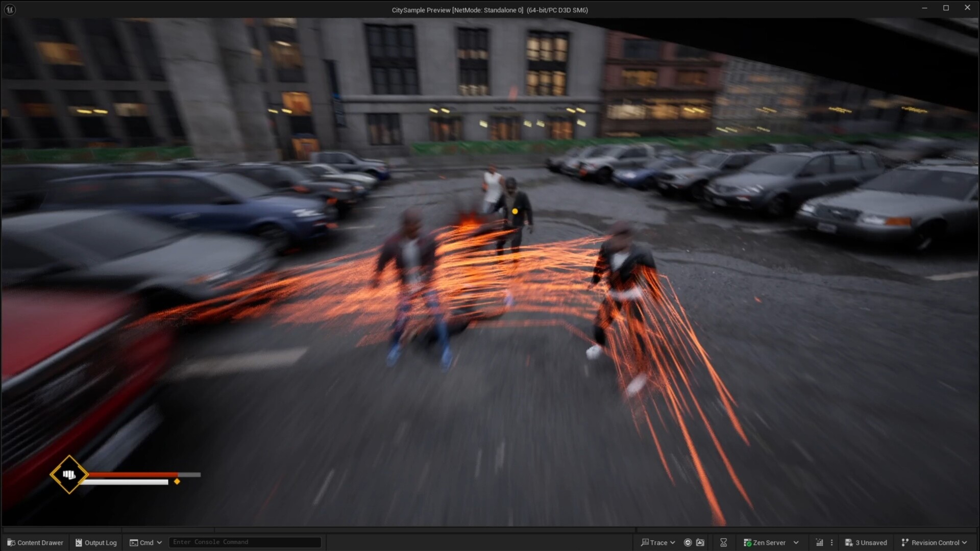
Task: Open the Revision Control dropdown
Action: [965, 542]
